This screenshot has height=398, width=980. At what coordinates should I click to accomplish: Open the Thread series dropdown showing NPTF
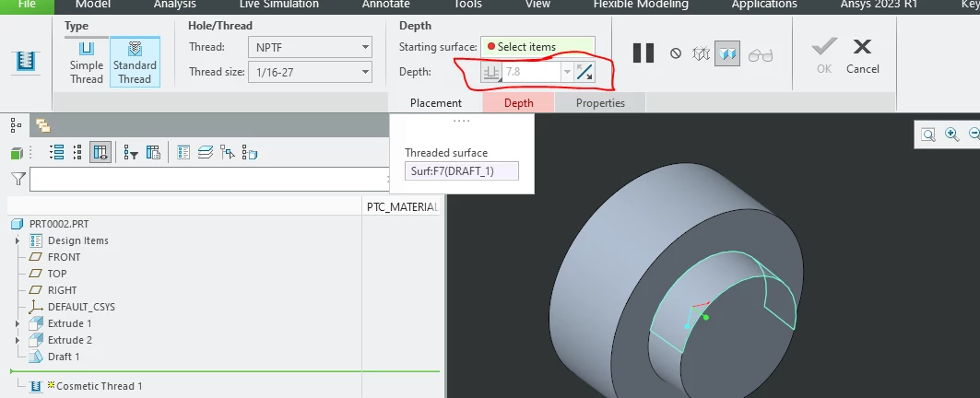(310, 47)
